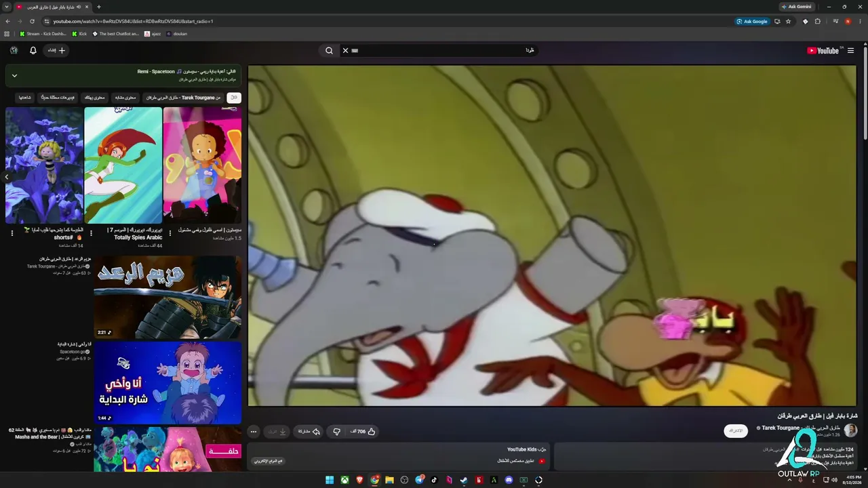The image size is (868, 488).
Task: Go back to the previous page
Action: click(7, 21)
